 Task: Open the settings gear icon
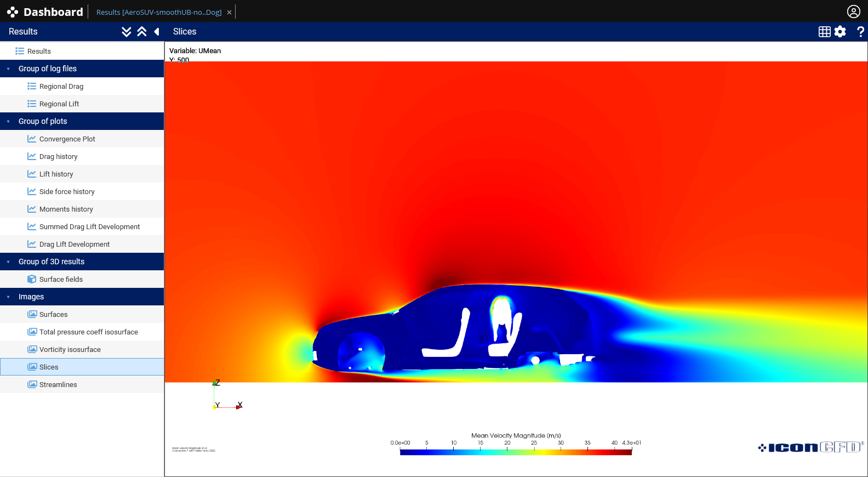pyautogui.click(x=840, y=32)
